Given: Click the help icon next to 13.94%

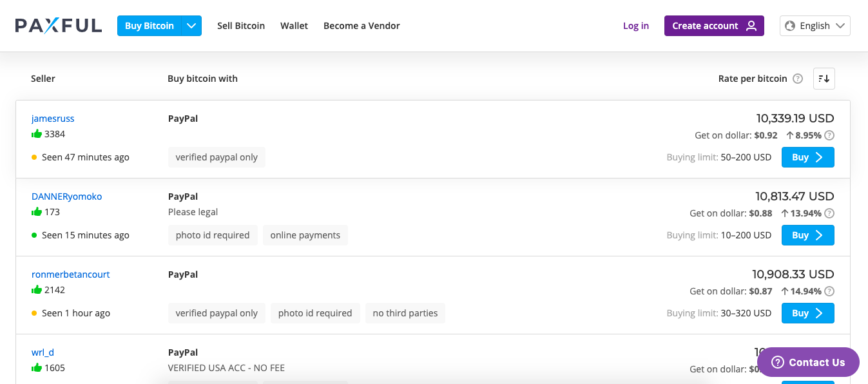Looking at the screenshot, I should [x=829, y=213].
